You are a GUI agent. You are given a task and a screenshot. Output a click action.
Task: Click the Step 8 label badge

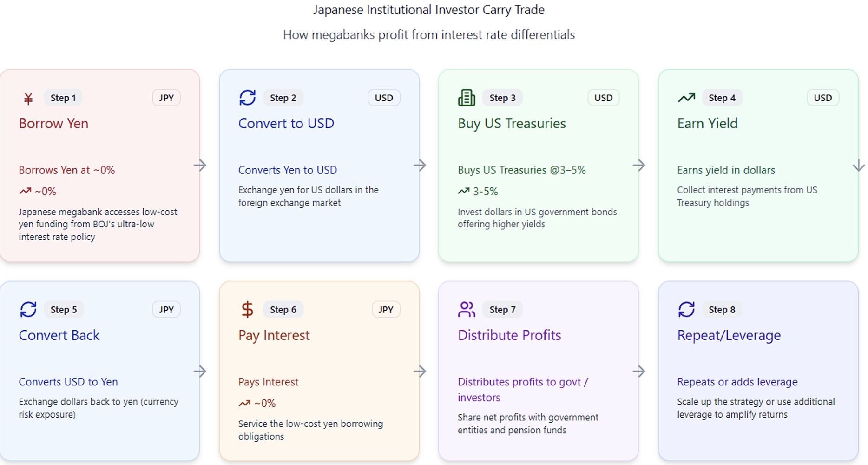(722, 309)
